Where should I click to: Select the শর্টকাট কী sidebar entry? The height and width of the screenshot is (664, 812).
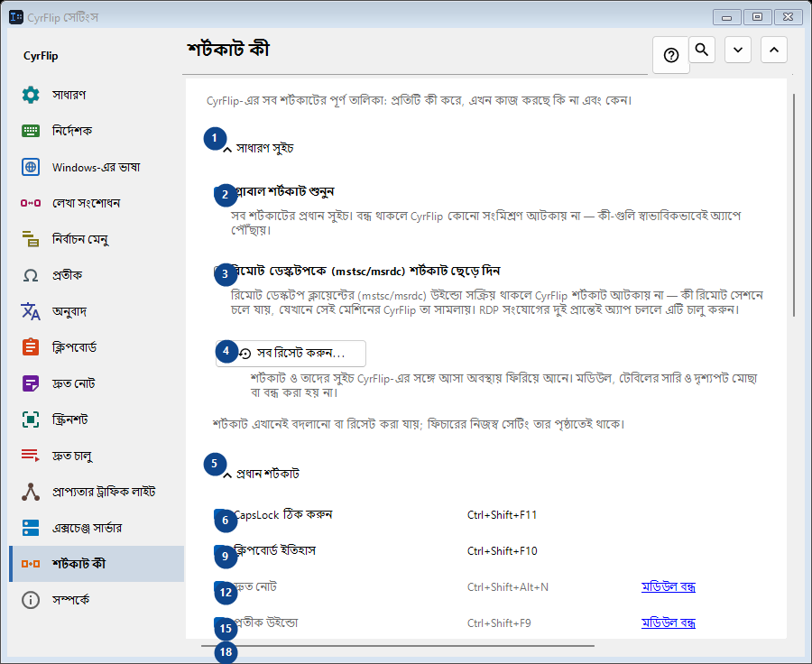[97, 564]
